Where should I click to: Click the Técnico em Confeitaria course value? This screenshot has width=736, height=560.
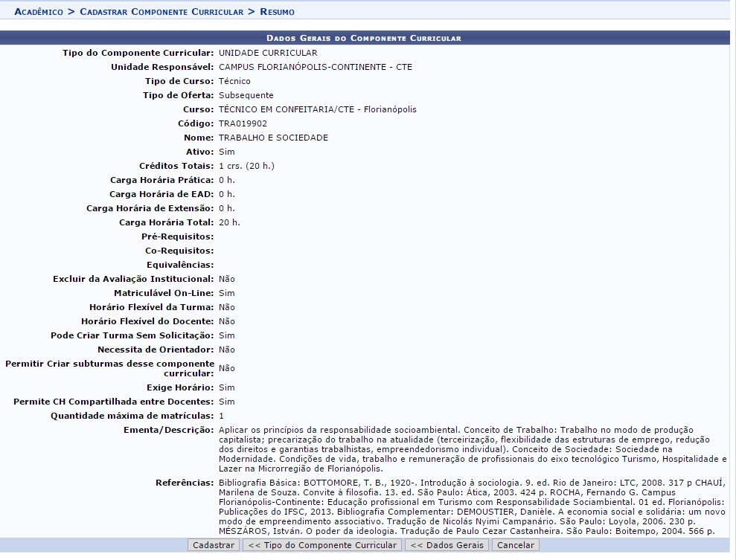317,109
